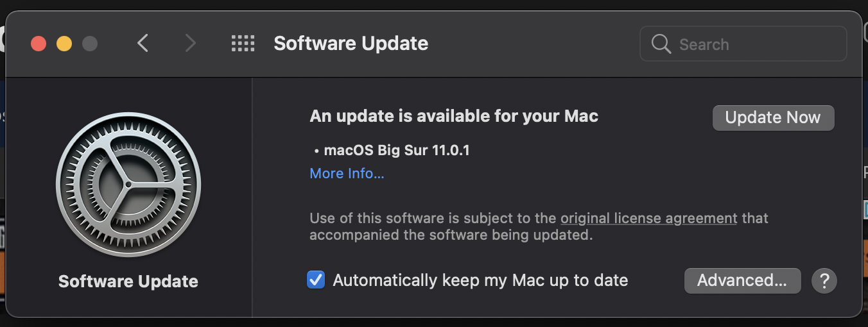The width and height of the screenshot is (868, 327).
Task: Select the macOS Big Sur 11.0.1 entry
Action: [392, 151]
